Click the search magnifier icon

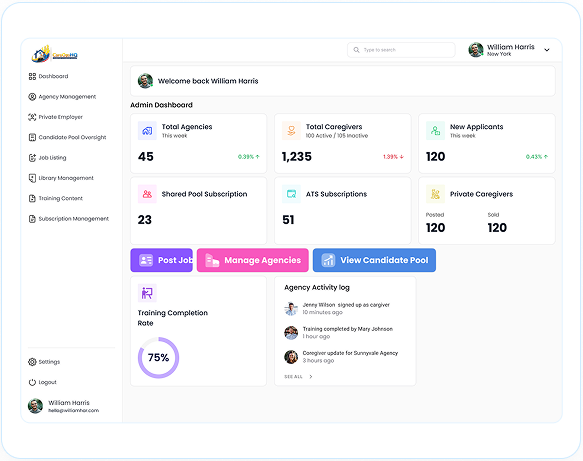[356, 50]
